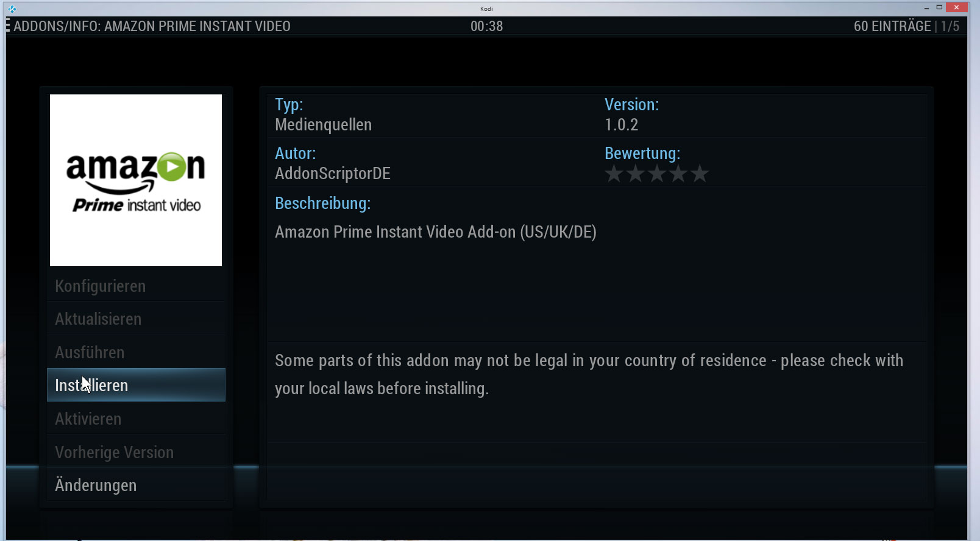The width and height of the screenshot is (980, 541).
Task: Click the AddonScriptorDE author name
Action: pyautogui.click(x=333, y=174)
